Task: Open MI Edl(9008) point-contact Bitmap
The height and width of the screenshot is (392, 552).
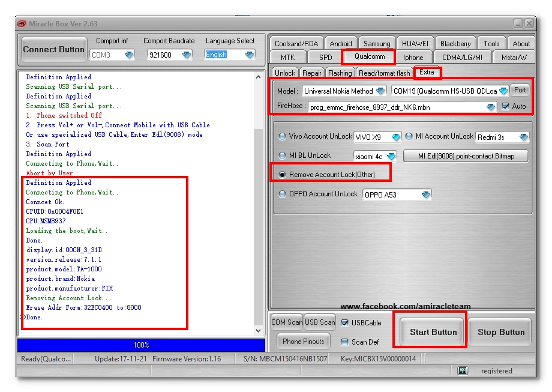Action: pyautogui.click(x=466, y=156)
